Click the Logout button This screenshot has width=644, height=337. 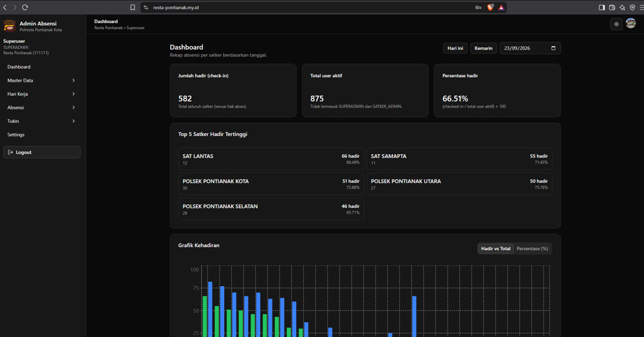click(41, 152)
